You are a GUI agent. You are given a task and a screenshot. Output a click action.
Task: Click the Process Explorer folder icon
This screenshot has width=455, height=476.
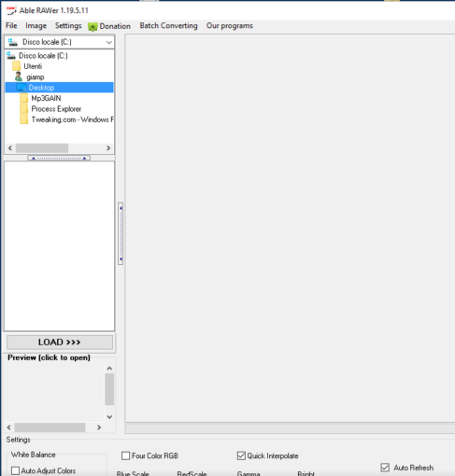point(24,108)
